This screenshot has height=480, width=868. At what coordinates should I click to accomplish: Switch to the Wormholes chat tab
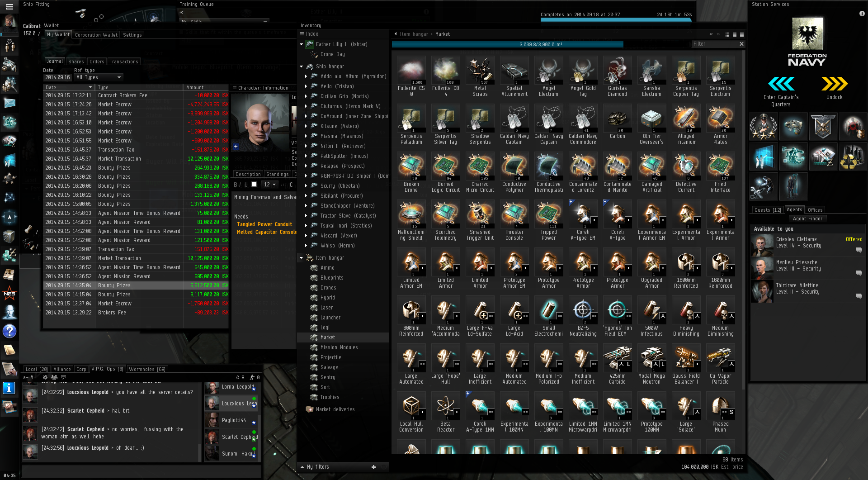[x=147, y=369]
